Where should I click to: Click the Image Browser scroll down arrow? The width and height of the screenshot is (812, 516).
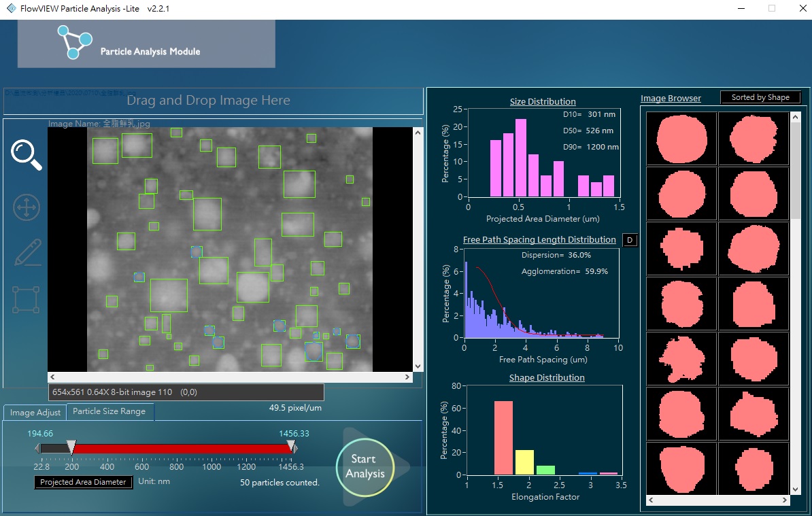(x=795, y=489)
